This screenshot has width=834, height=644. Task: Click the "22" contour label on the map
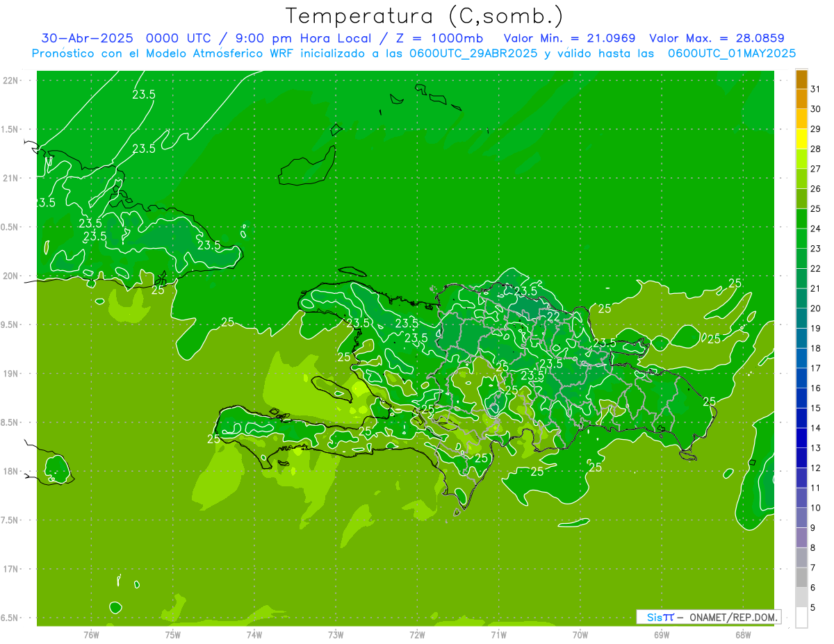(x=553, y=316)
